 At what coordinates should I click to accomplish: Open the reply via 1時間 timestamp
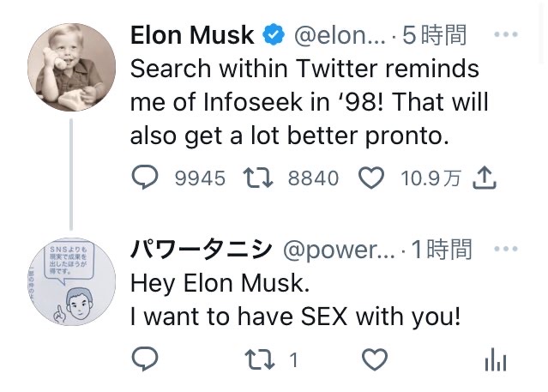coord(441,250)
